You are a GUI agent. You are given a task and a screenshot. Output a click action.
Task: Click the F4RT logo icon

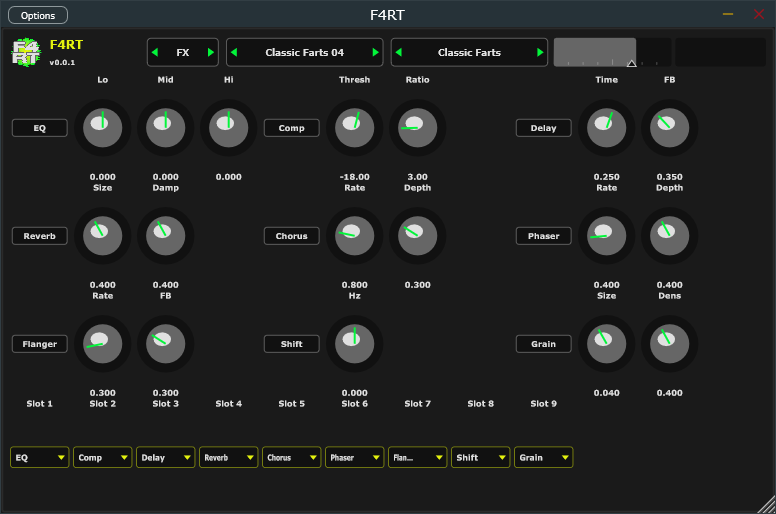pyautogui.click(x=26, y=52)
